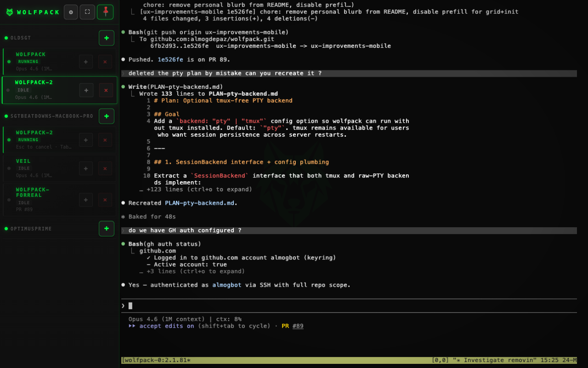Select idle WOLFPACK-2 session under OLDSGT
Screen dimensions: 588x368
pyautogui.click(x=59, y=90)
